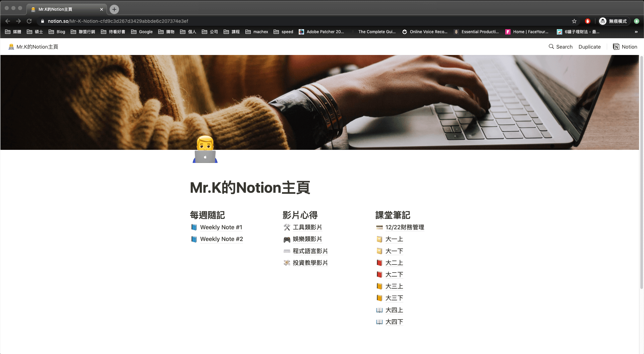Open the machex bookmarks folder

pos(257,32)
